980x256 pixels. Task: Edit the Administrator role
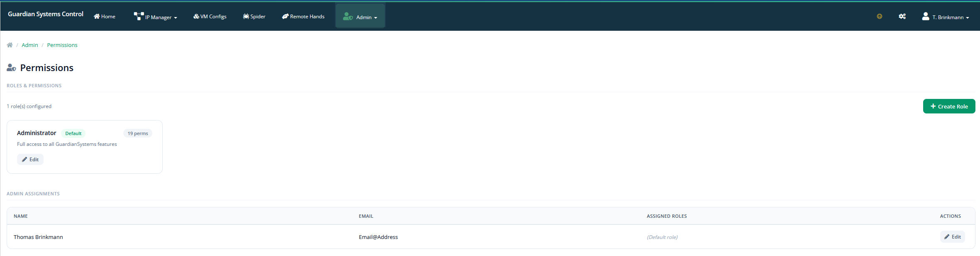pyautogui.click(x=30, y=160)
